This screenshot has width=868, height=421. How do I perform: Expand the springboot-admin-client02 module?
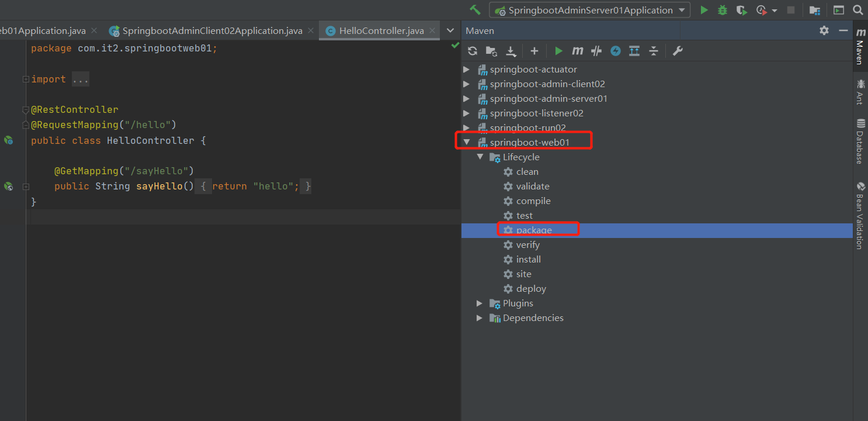click(466, 84)
